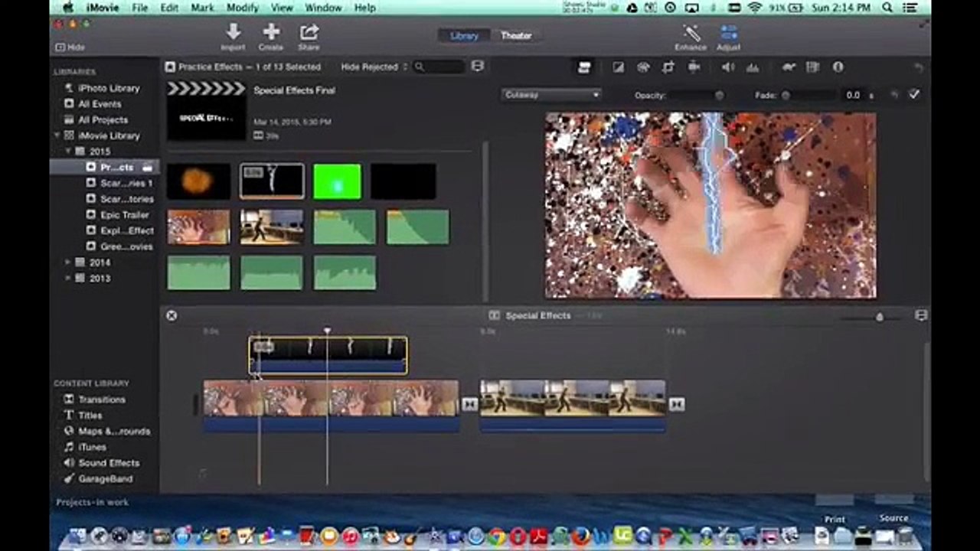Switch to the Theater tab
The image size is (980, 551).
pyautogui.click(x=516, y=36)
